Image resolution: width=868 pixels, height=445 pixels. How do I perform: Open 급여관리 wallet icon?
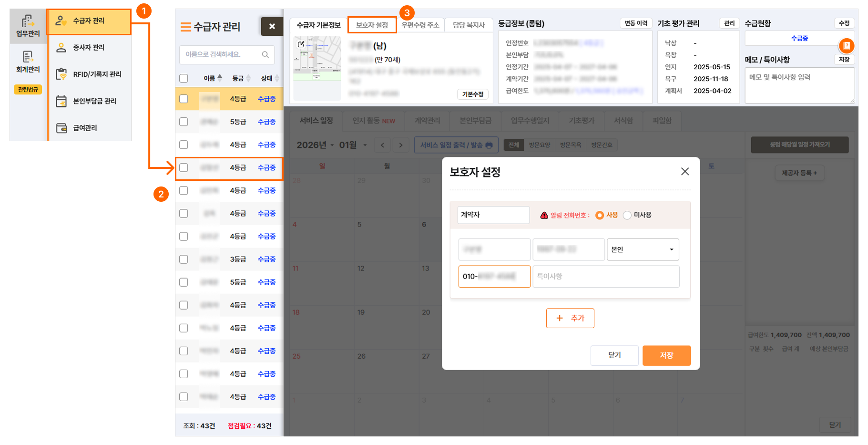(61, 128)
